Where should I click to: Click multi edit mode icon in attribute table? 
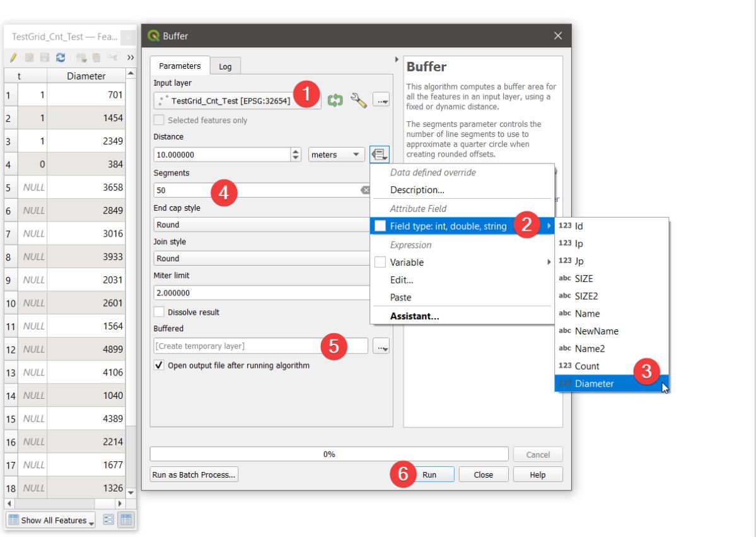tap(30, 57)
